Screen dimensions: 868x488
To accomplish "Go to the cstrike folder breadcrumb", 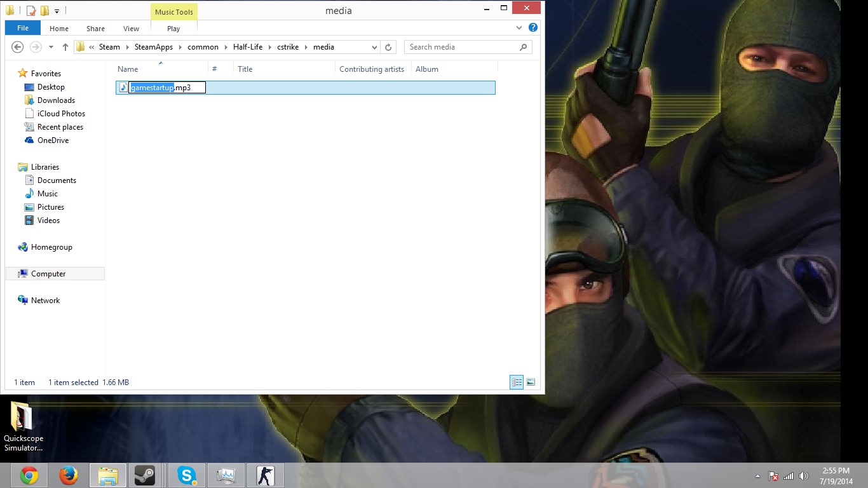I will coord(288,47).
